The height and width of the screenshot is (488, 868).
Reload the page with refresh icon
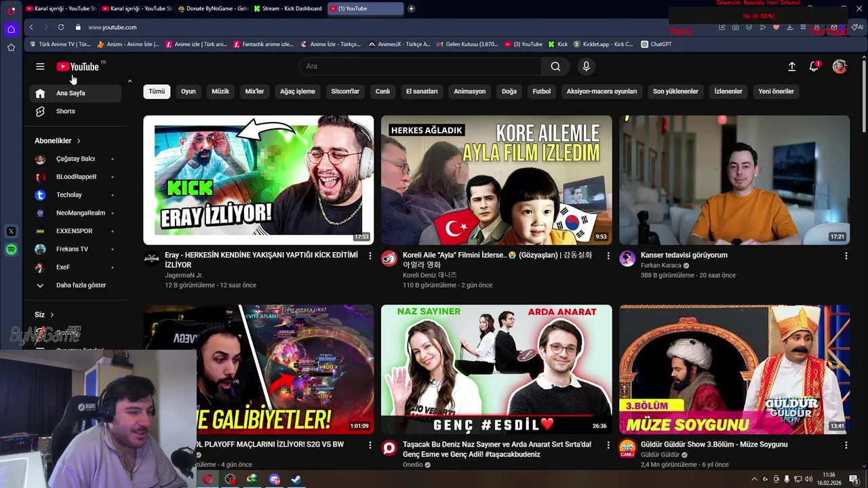(x=61, y=27)
